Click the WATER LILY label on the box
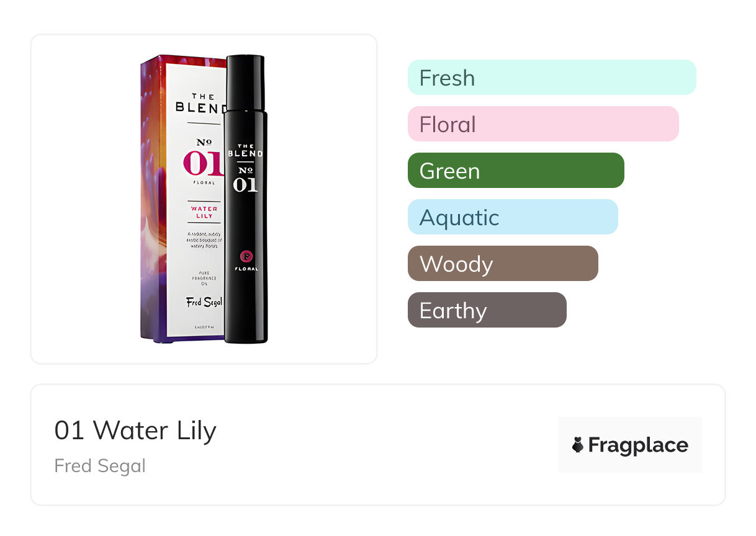The width and height of the screenshot is (756, 536). pyautogui.click(x=204, y=212)
